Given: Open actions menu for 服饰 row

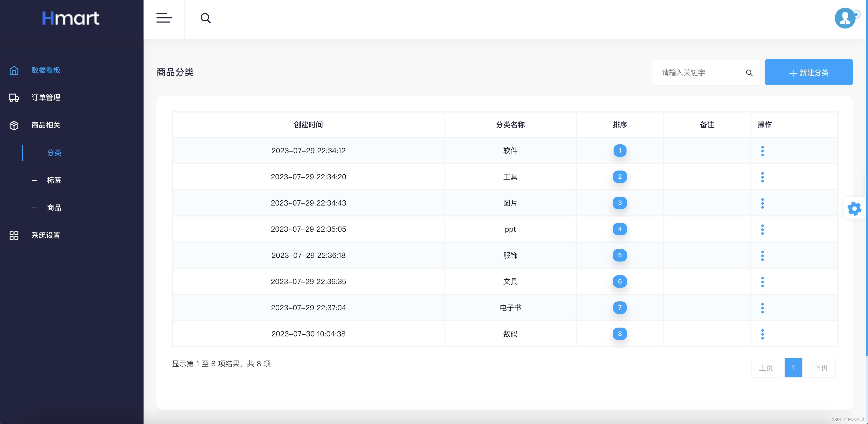Looking at the screenshot, I should (x=762, y=256).
